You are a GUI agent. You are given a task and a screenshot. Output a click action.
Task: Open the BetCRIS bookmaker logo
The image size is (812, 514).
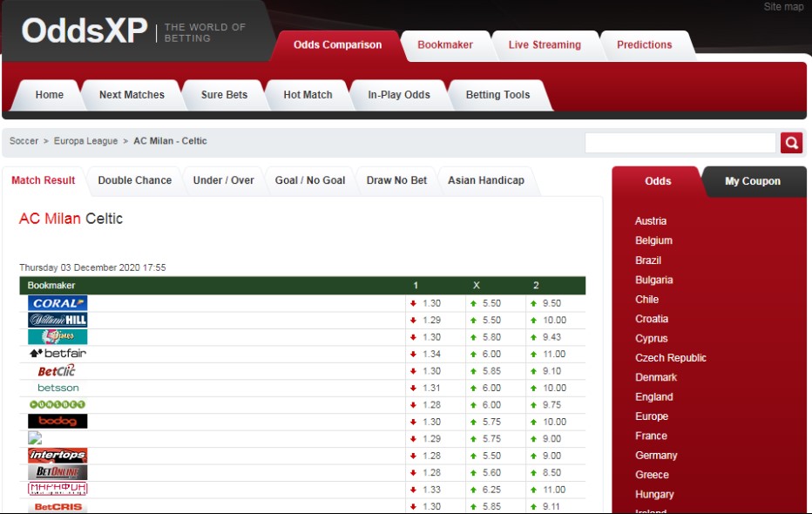tap(58, 506)
